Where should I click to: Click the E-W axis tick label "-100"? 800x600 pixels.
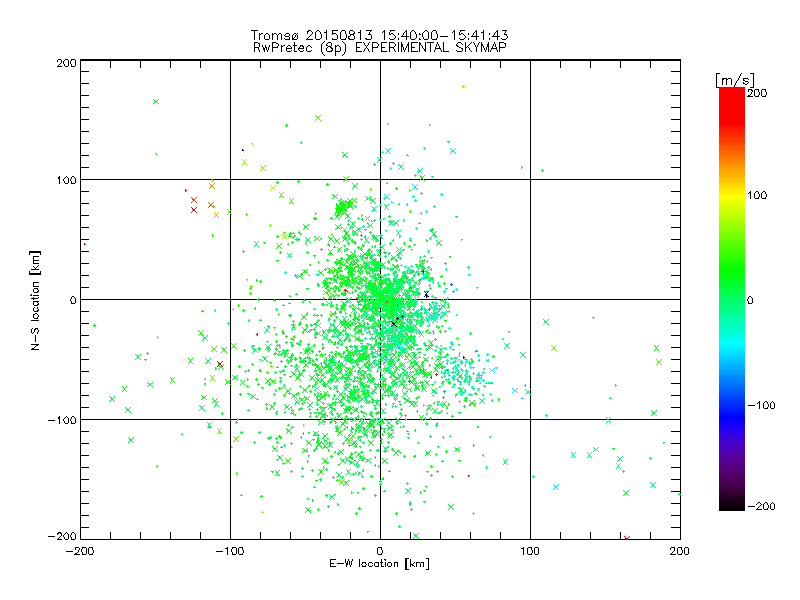(x=230, y=551)
